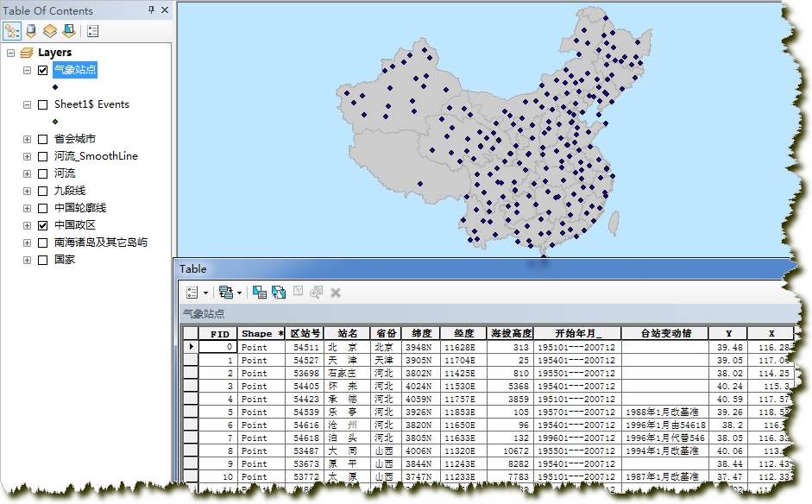
Task: Click List By Source icon
Action: tap(31, 31)
